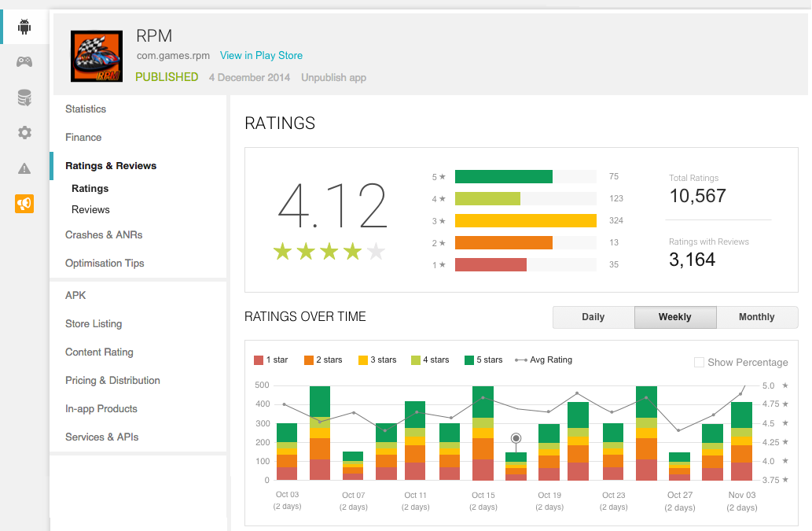Click the warning triangle alerts icon

24,168
